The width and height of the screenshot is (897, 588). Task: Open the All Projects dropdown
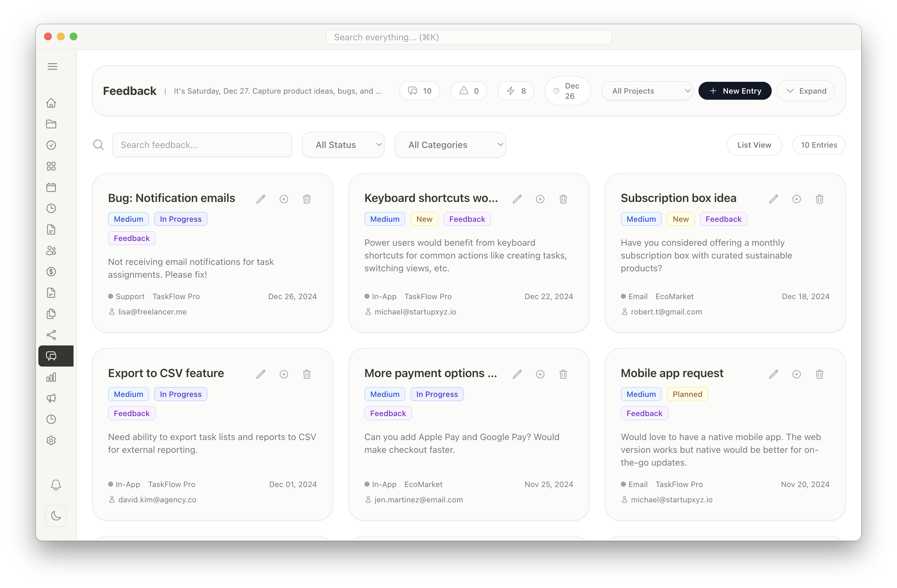coord(647,91)
